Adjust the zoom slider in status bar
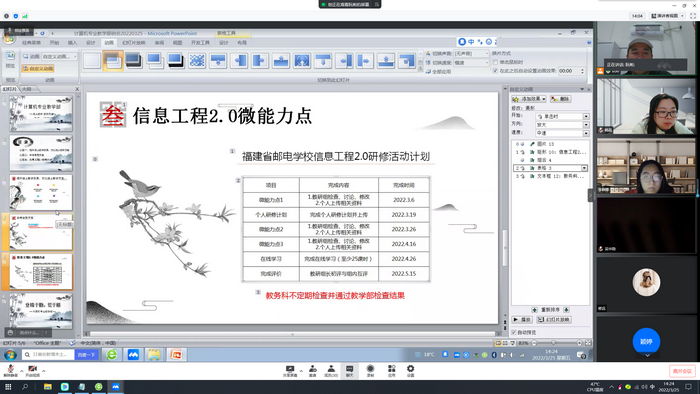This screenshot has height=394, width=700. click(x=554, y=343)
